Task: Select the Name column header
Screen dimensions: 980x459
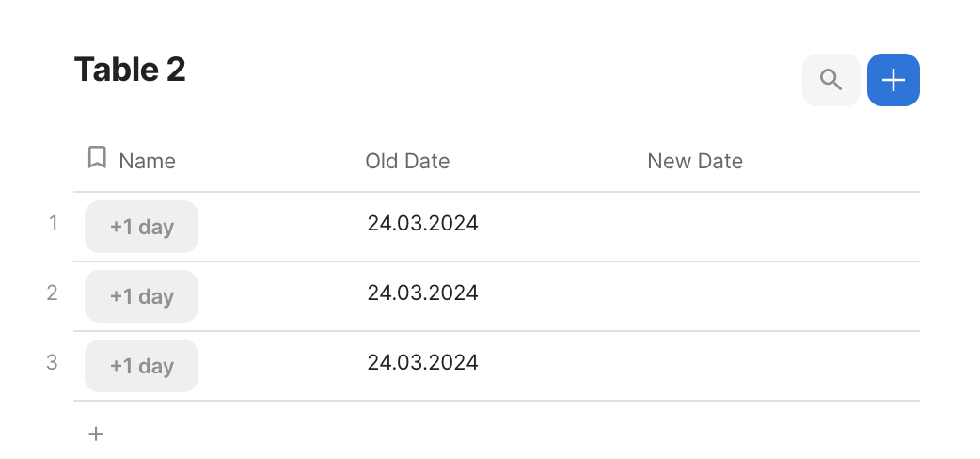Action: click(x=148, y=161)
